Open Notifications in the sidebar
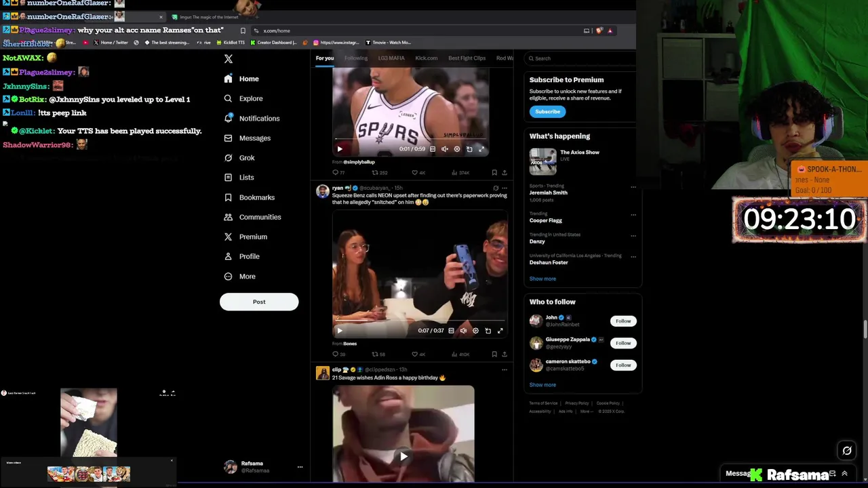This screenshot has width=868, height=488. click(x=252, y=118)
